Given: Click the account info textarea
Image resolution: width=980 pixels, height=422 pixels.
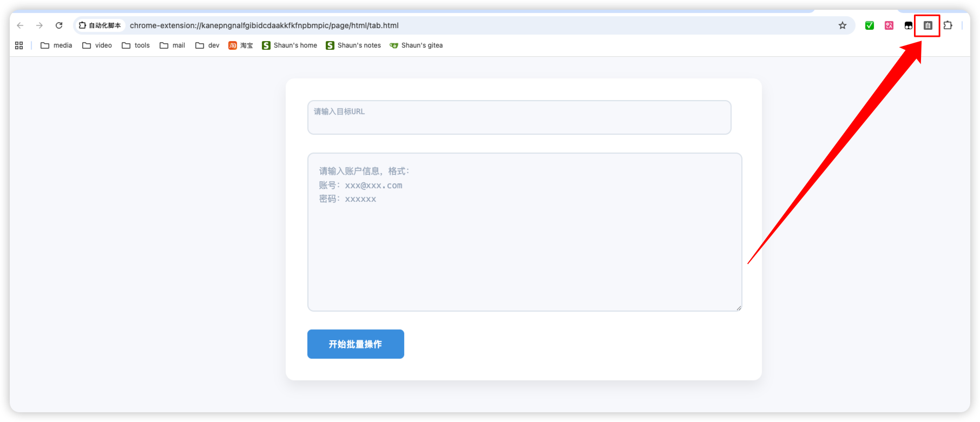Looking at the screenshot, I should tap(524, 232).
